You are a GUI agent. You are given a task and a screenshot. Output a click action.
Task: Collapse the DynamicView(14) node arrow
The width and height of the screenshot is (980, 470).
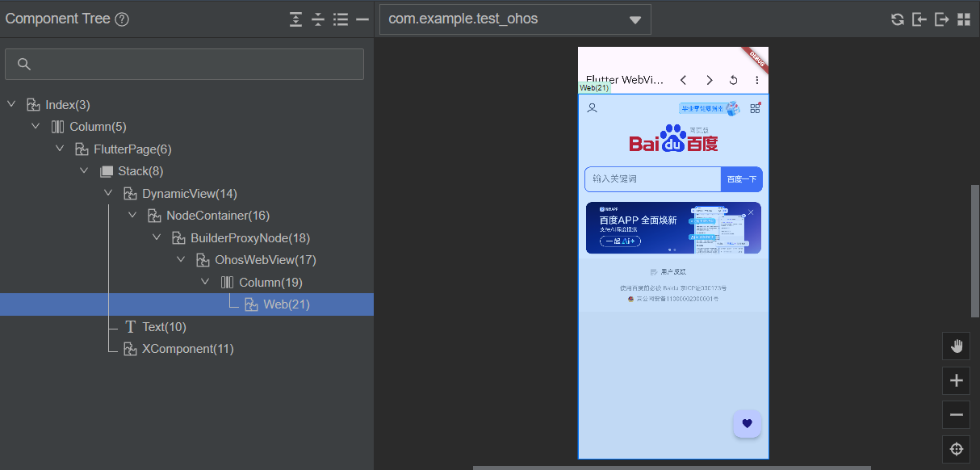pos(108,193)
